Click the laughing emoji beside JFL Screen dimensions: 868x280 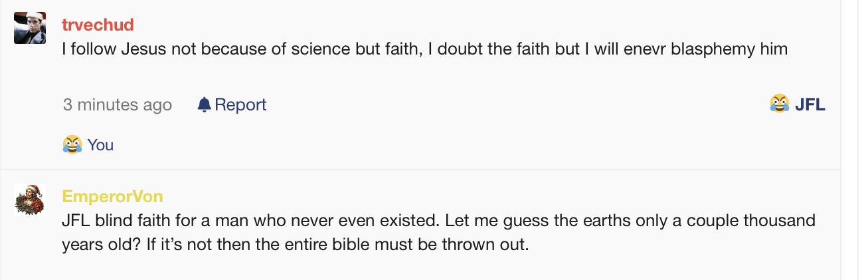780,103
